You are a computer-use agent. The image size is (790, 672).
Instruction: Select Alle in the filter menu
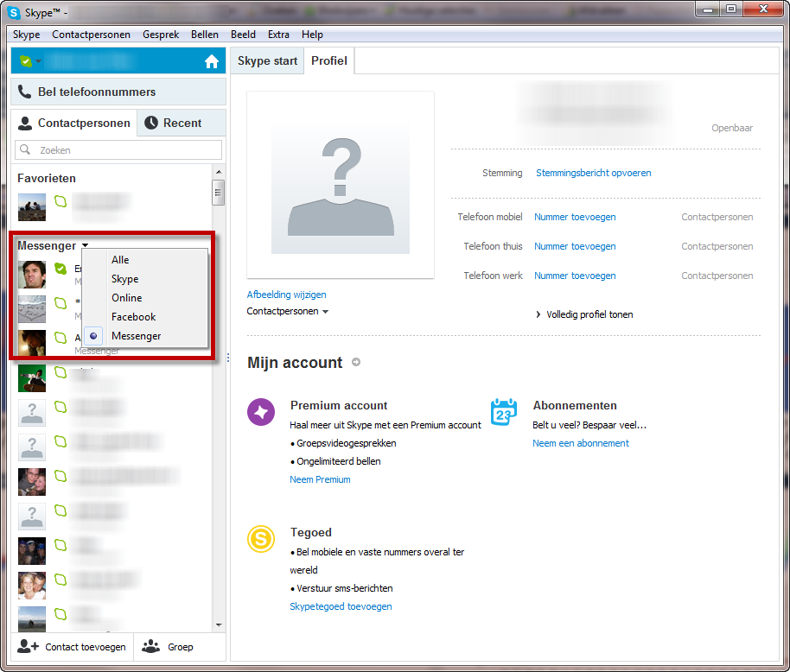(x=120, y=260)
